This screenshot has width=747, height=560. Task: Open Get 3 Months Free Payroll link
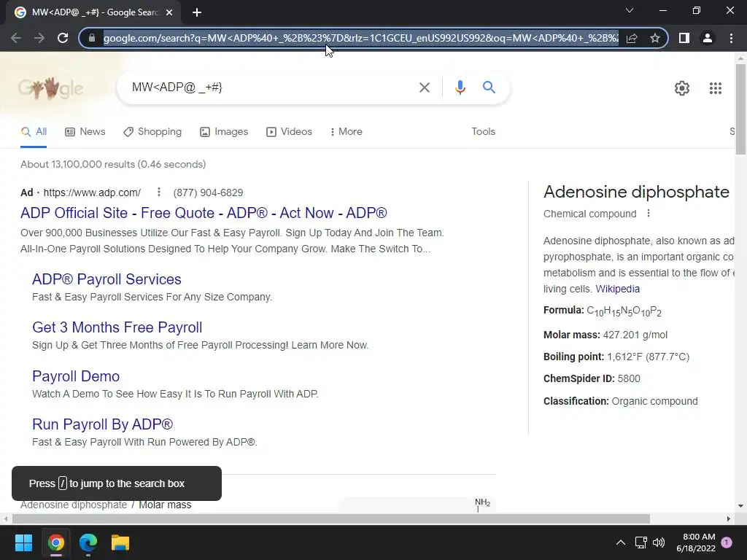[117, 327]
